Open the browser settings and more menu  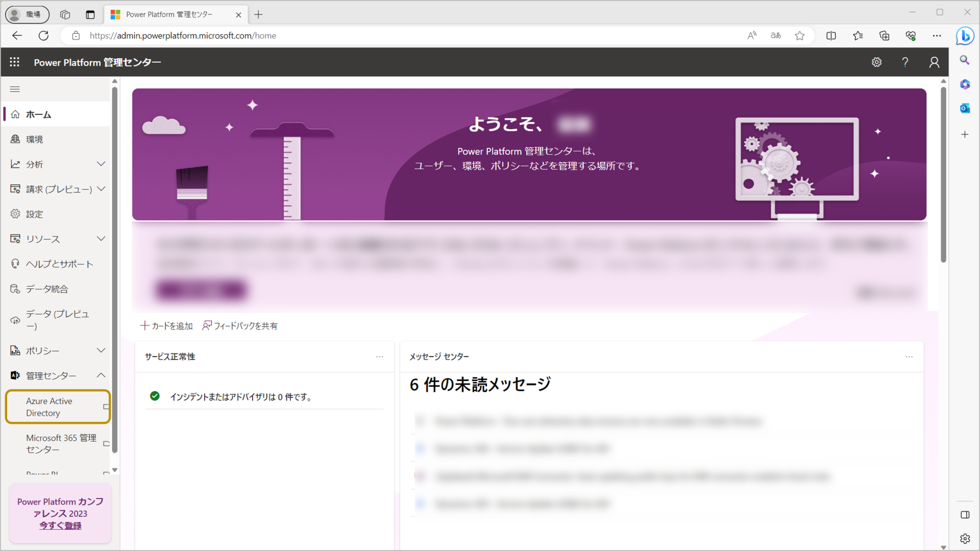tap(937, 35)
